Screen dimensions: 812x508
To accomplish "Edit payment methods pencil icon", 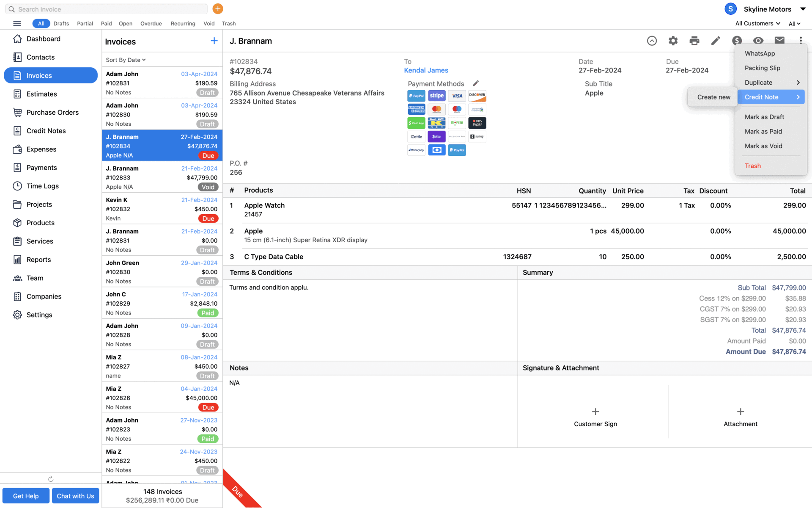I will click(476, 83).
